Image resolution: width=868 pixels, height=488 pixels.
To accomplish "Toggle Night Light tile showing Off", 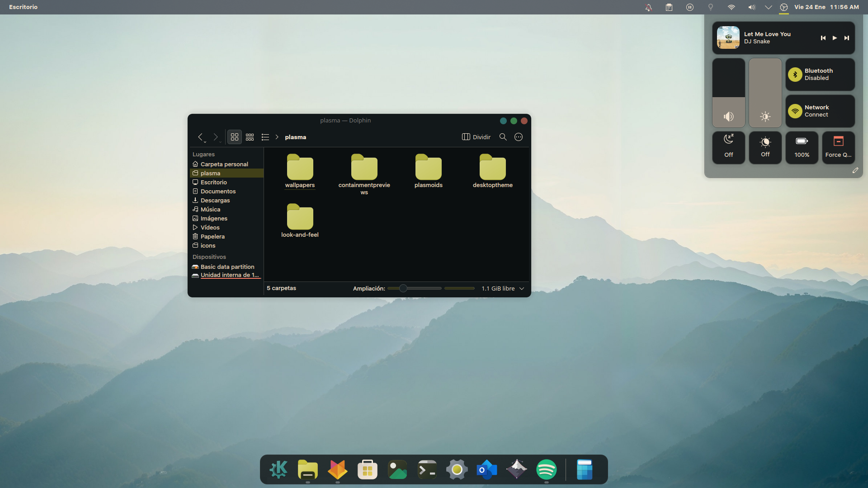I will point(765,147).
